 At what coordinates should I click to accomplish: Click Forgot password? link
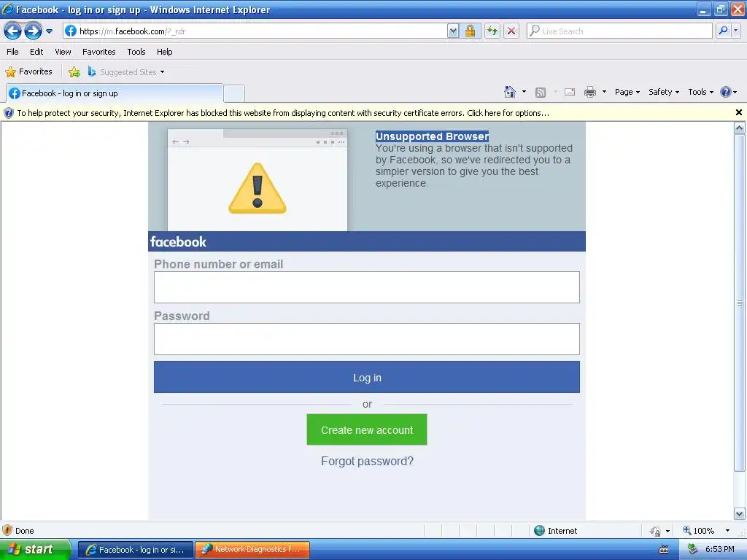pyautogui.click(x=367, y=461)
